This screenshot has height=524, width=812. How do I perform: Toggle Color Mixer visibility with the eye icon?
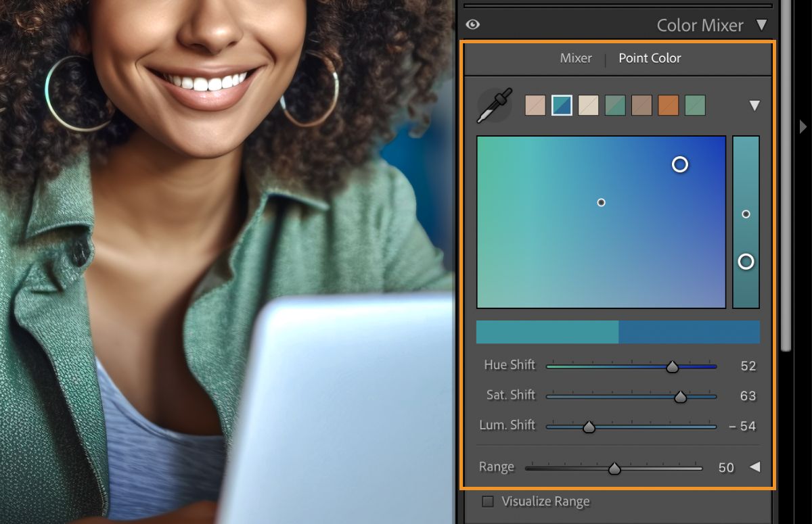(472, 24)
